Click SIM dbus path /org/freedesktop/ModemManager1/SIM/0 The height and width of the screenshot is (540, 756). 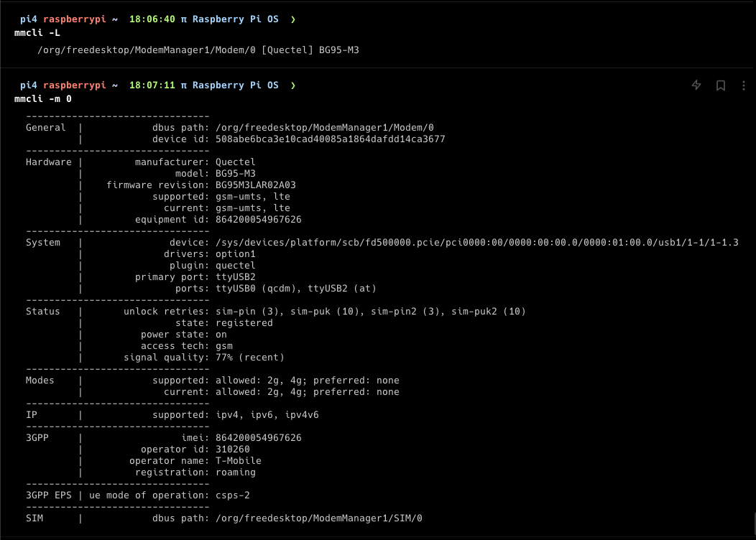pos(318,518)
